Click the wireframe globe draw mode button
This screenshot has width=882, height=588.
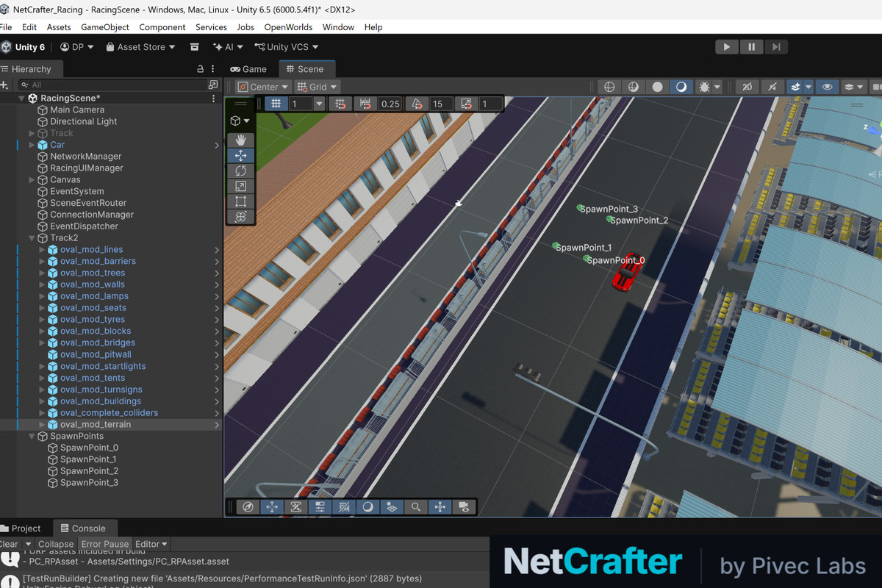(609, 87)
